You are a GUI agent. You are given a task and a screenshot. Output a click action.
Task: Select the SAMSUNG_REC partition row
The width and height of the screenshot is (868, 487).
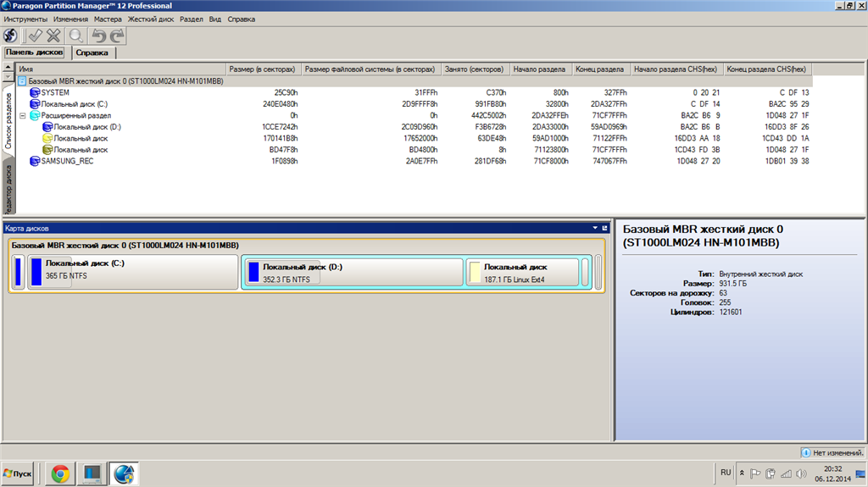coord(421,161)
